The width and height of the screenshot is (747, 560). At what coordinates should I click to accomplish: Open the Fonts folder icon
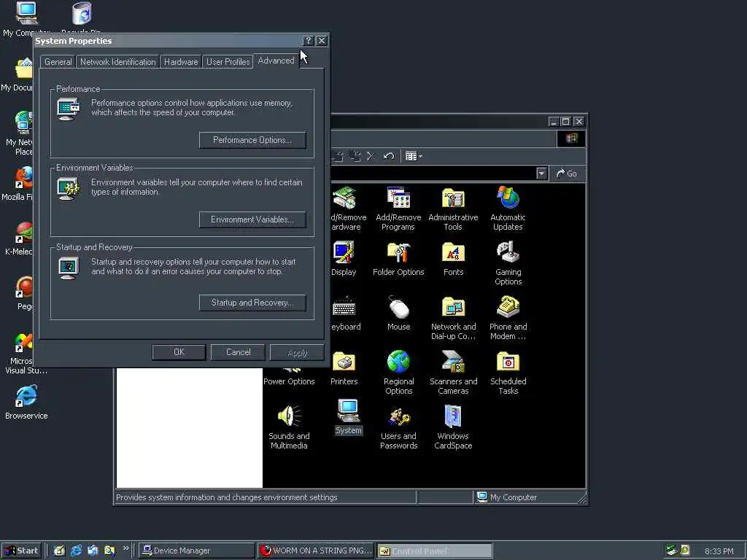(x=453, y=259)
